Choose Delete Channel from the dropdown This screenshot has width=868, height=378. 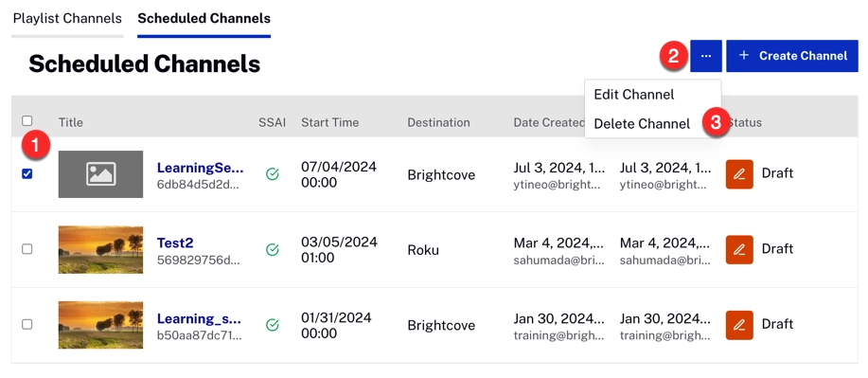642,123
